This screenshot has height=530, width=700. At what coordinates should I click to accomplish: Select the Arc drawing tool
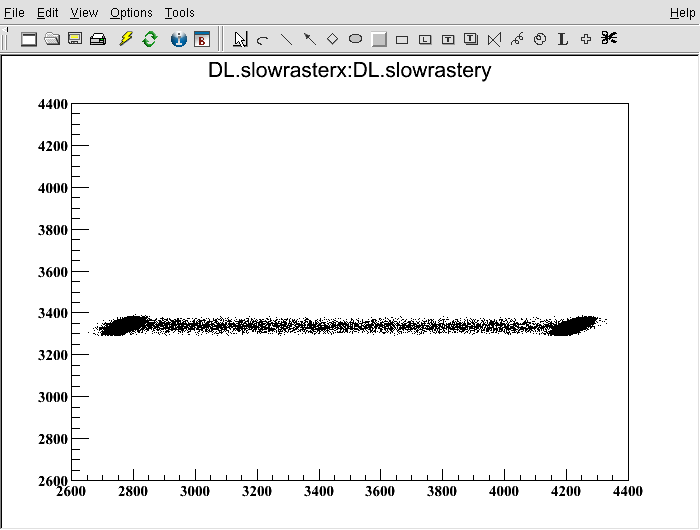click(263, 40)
